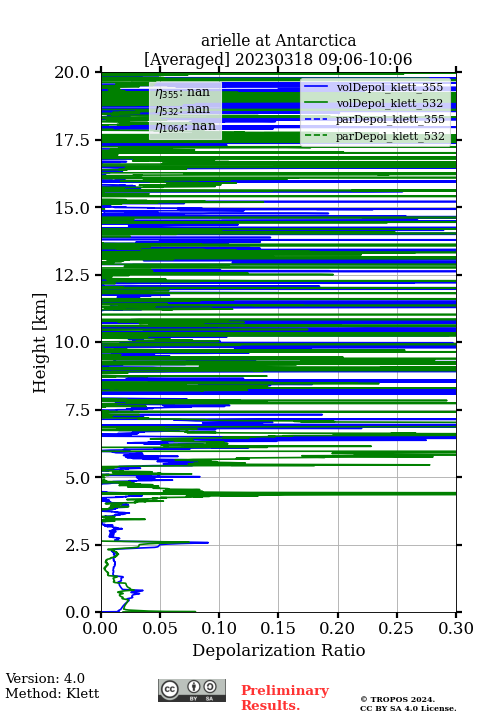Click the 20.0 tick on height axis
This screenshot has height=720, width=480.
coord(72,72)
